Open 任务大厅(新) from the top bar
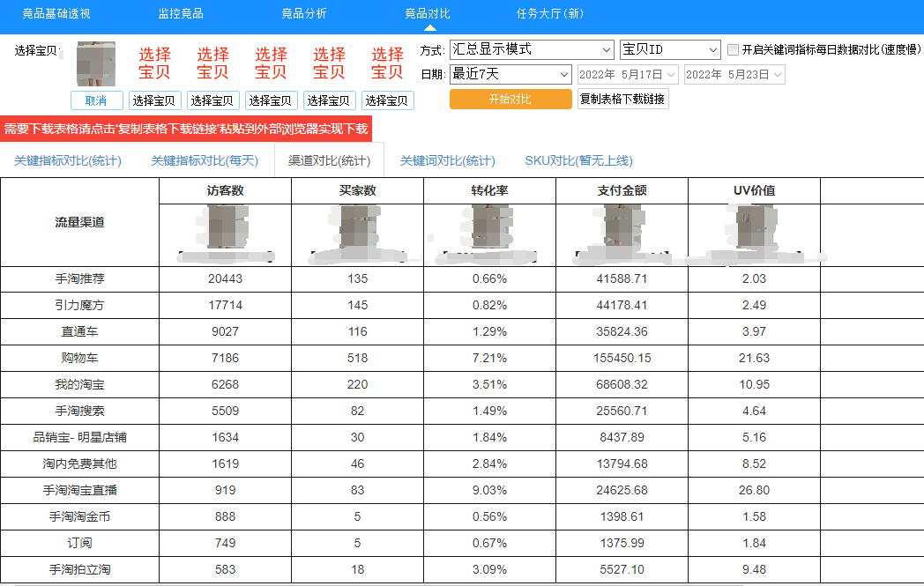 pyautogui.click(x=550, y=13)
